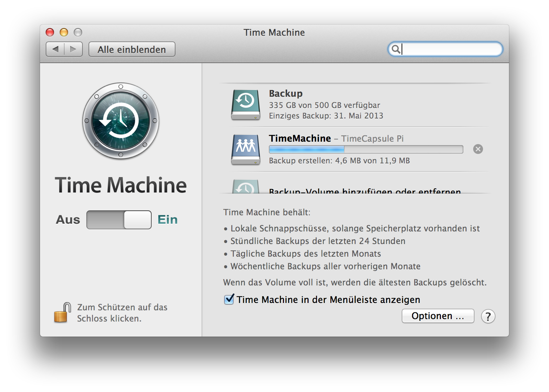Image resolution: width=549 pixels, height=392 pixels.
Task: Click the backup progress bar
Action: click(366, 149)
